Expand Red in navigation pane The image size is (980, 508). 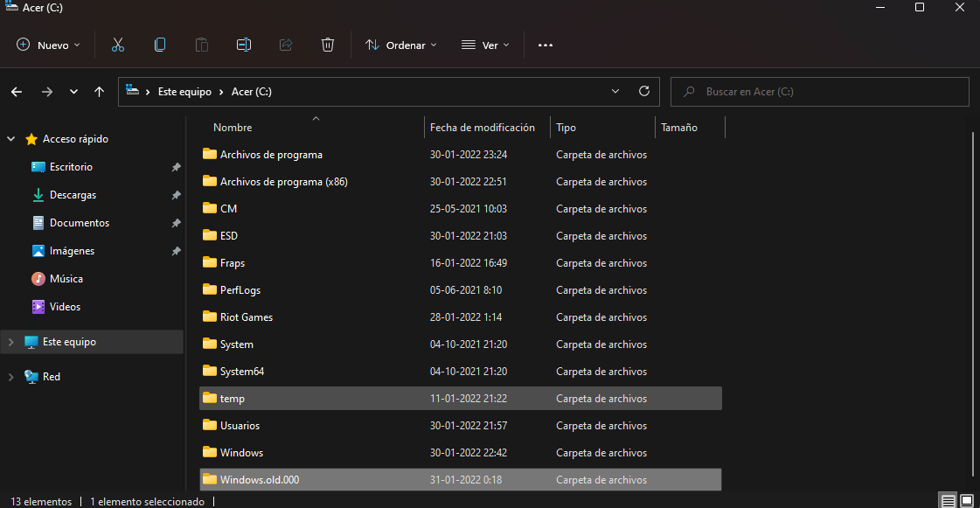(x=10, y=377)
